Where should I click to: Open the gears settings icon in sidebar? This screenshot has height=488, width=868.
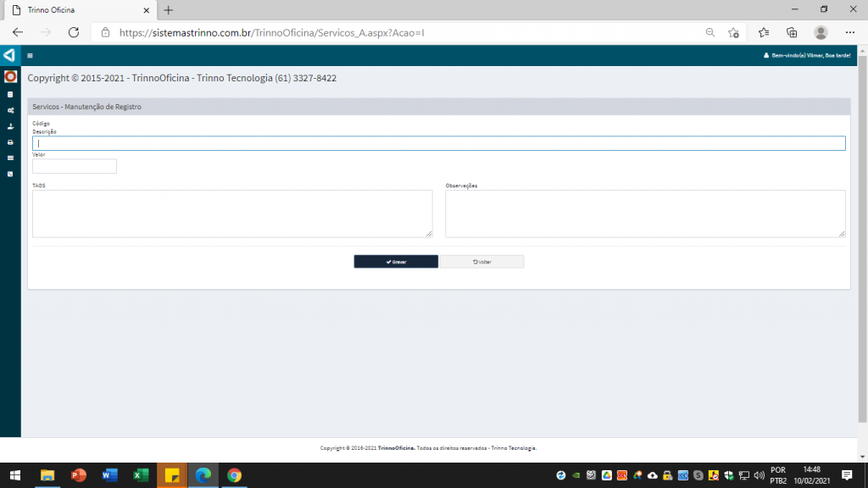(x=10, y=110)
